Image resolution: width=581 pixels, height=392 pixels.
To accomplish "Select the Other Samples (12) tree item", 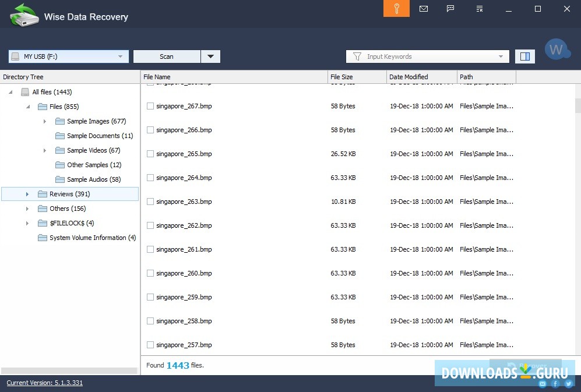I will click(94, 165).
